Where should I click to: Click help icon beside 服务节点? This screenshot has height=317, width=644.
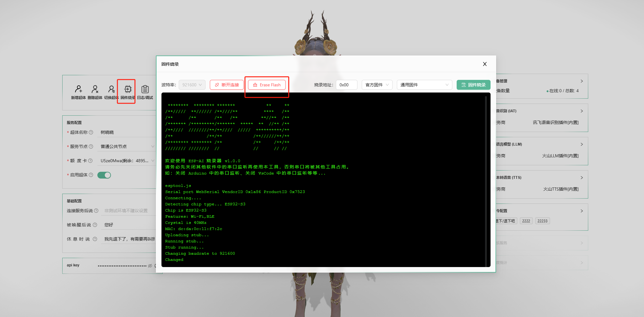pyautogui.click(x=91, y=146)
